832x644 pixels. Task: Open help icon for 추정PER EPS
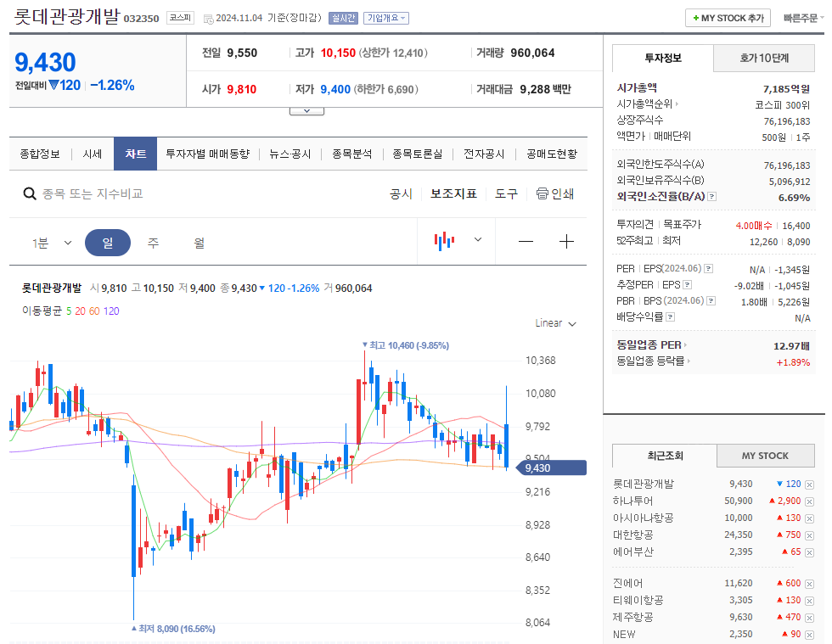[687, 285]
